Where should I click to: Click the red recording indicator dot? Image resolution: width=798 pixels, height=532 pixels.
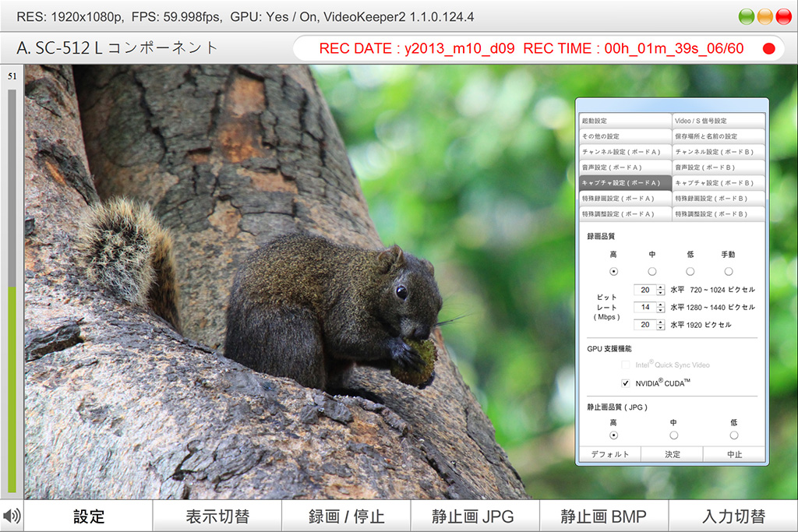[x=769, y=49]
